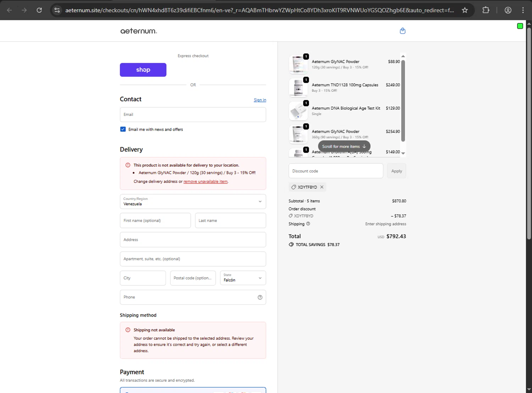Viewport: 532px width, 393px height.
Task: Click the Sign in link
Action: coord(260,100)
